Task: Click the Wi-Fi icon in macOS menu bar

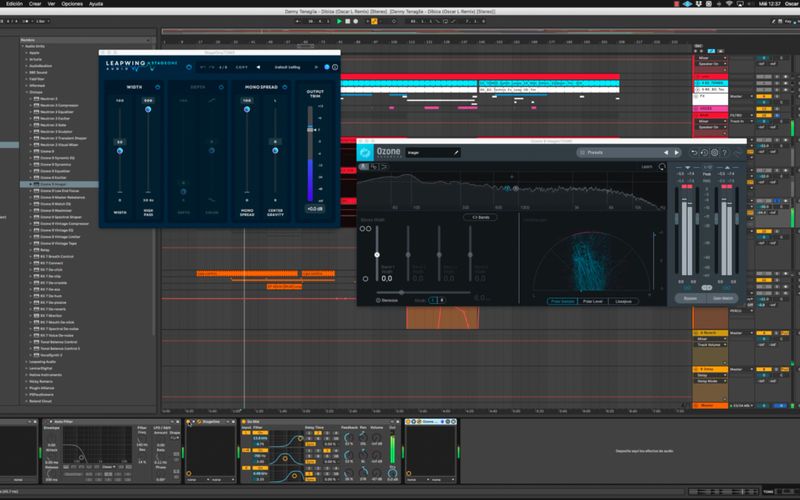Action: [729, 4]
